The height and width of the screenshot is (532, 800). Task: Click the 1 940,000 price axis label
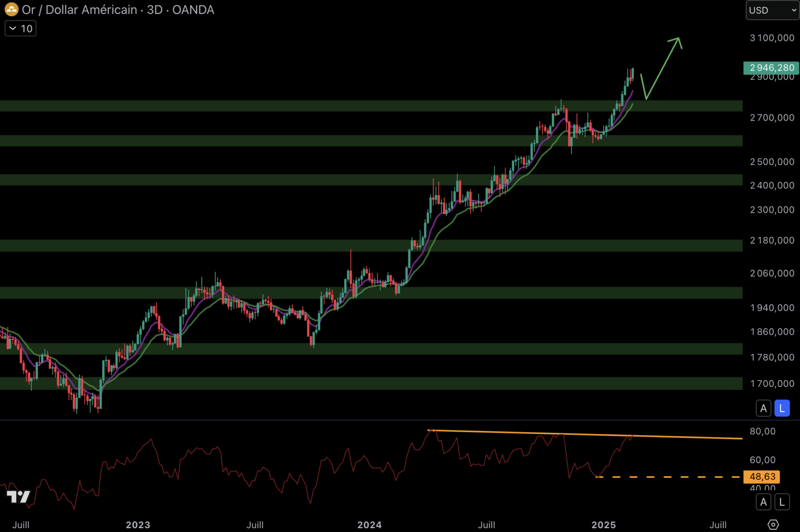point(772,308)
